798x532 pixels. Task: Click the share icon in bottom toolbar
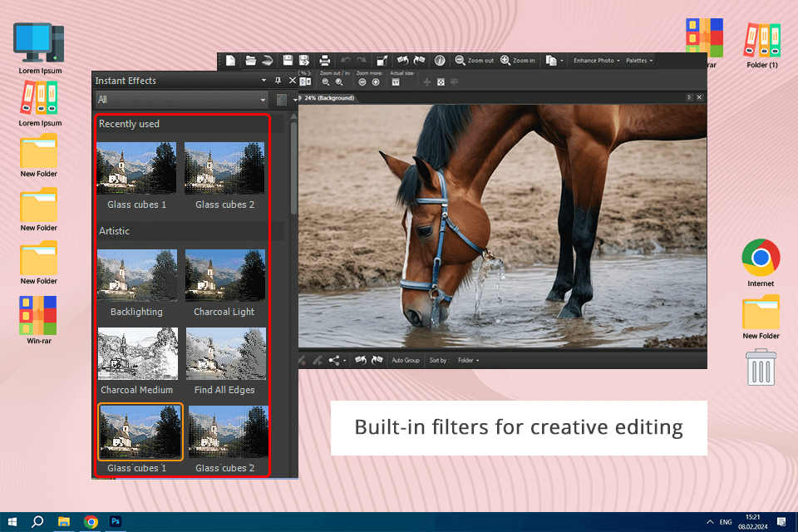pos(334,361)
